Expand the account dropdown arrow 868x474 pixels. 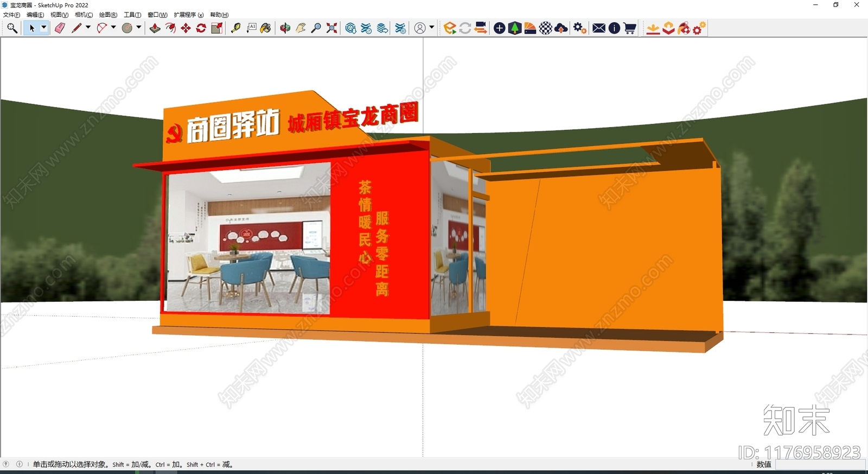(x=432, y=28)
